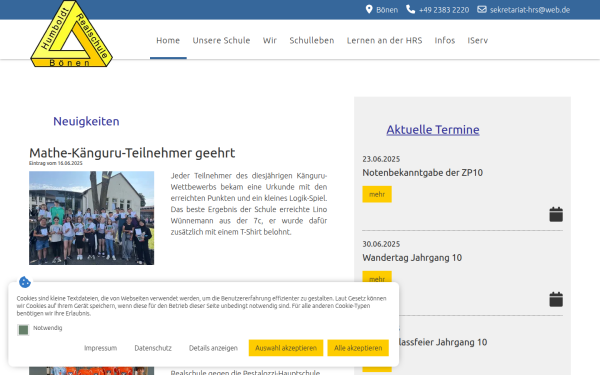Image resolution: width=600 pixels, height=375 pixels.
Task: Click the Notenbekanntgabe der ZP10 event title
Action: [422, 173]
